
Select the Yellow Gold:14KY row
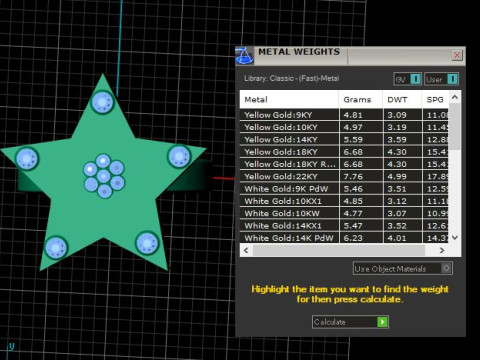pos(344,140)
